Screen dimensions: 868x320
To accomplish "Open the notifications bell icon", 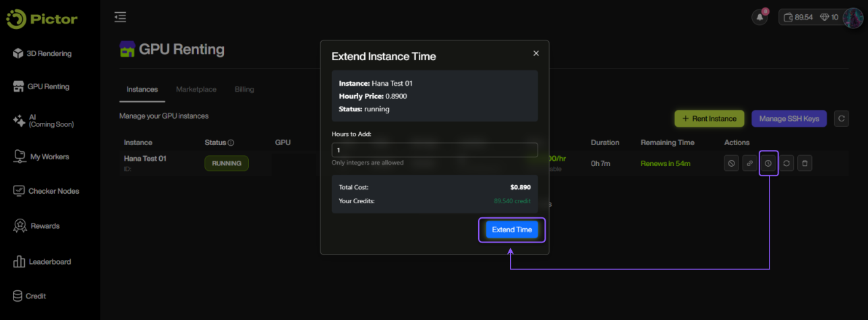I will coord(759,18).
